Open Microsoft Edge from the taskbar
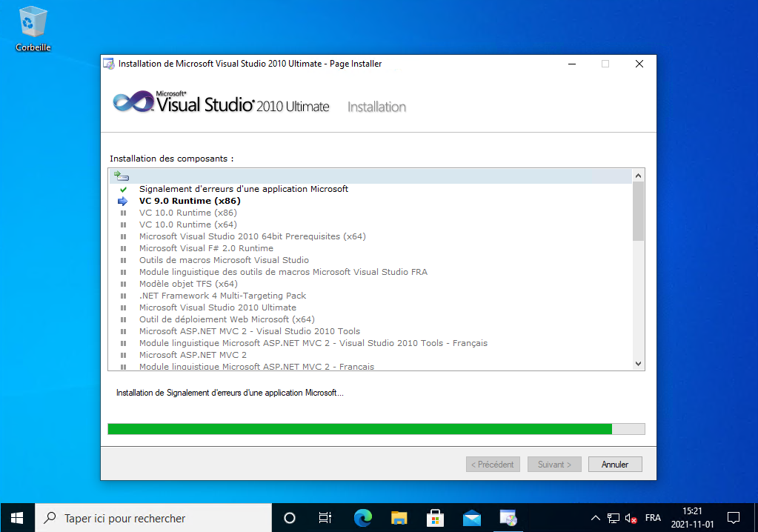758x532 pixels. [x=362, y=518]
